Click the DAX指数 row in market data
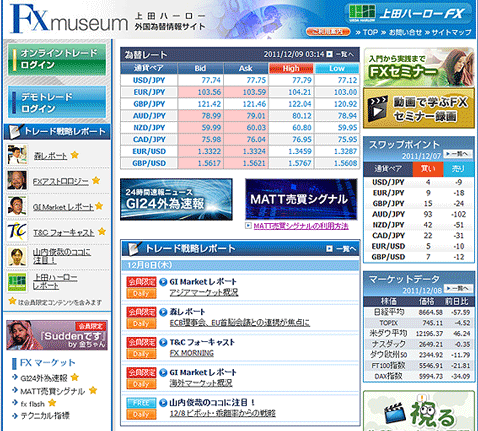Viewport: 478px width, 431px height. 419,376
